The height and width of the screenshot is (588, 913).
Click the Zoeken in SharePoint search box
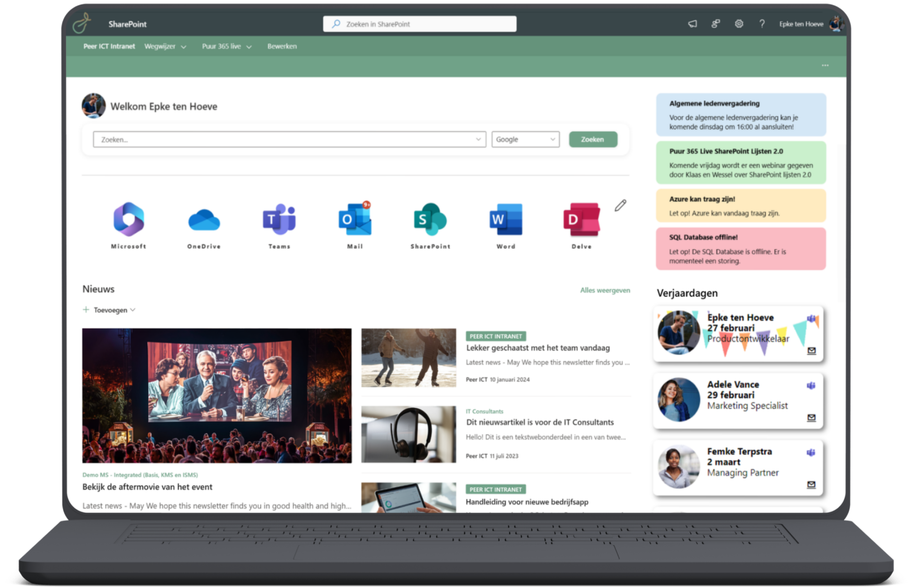click(x=420, y=24)
